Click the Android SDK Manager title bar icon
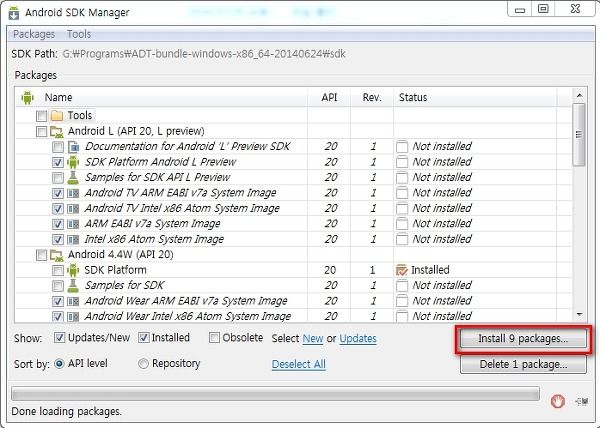 pyautogui.click(x=14, y=12)
